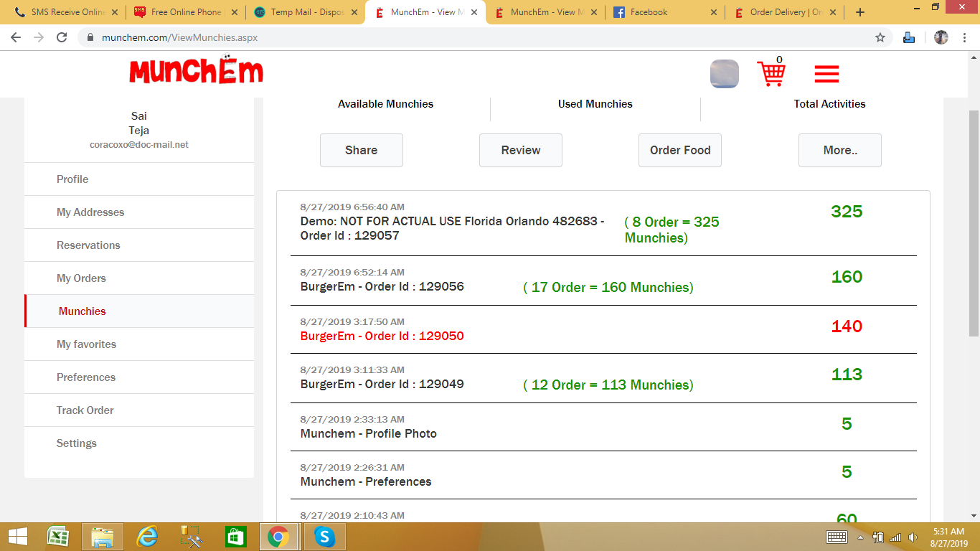Open the red hamburger menu
The image size is (980, 551).
[826, 74]
